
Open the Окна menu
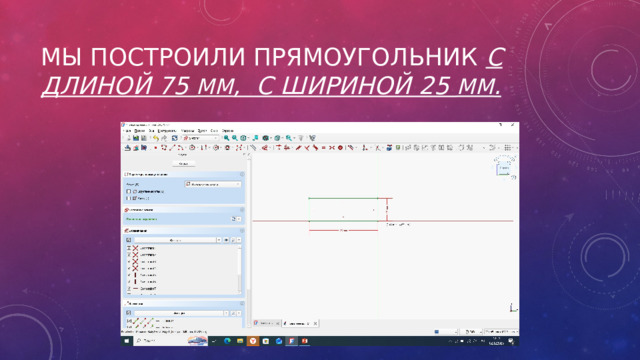pyautogui.click(x=214, y=131)
